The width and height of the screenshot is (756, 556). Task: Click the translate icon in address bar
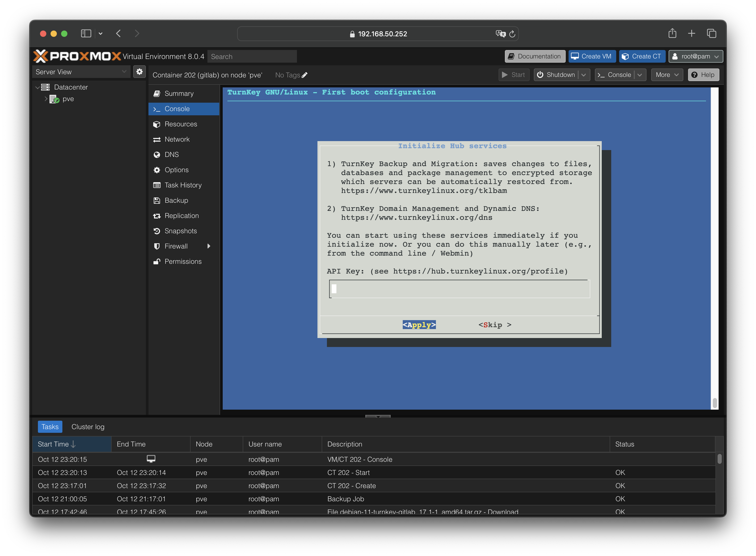(500, 34)
